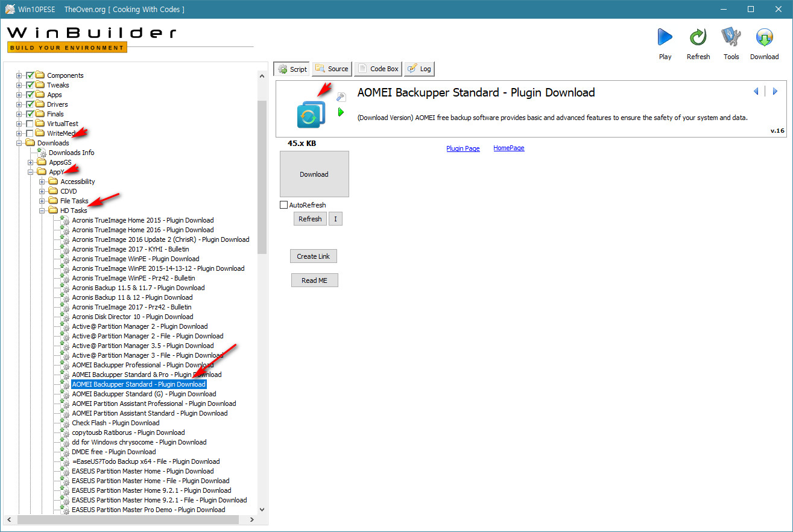This screenshot has width=793, height=532.
Task: Enable the WriteMedia checkbox
Action: (x=30, y=133)
